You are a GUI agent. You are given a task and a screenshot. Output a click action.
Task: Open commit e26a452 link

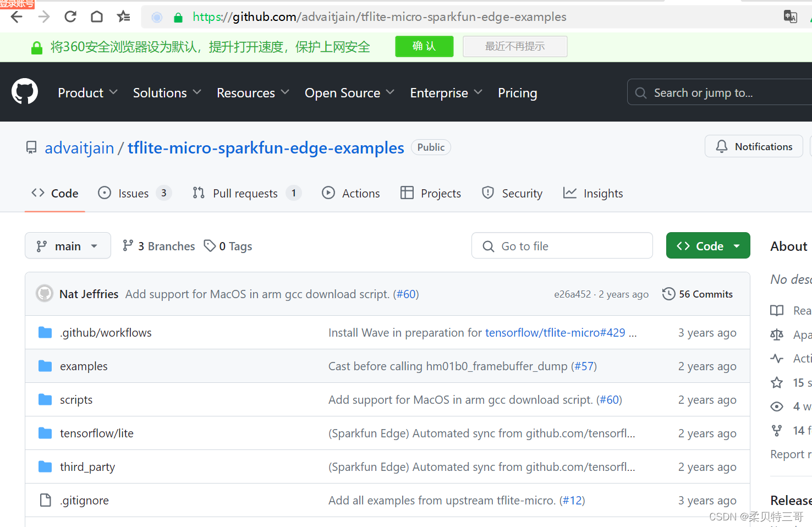(572, 294)
